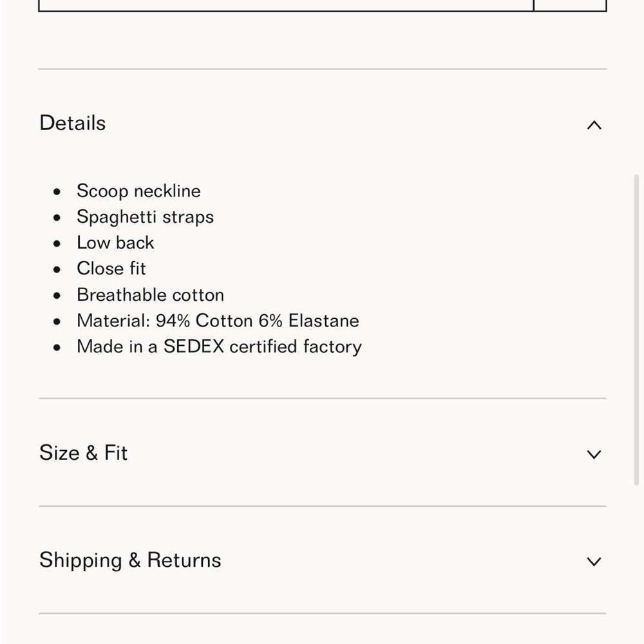Screen dimensions: 644x644
Task: Select the Spaghetti straps list item
Action: 146,217
